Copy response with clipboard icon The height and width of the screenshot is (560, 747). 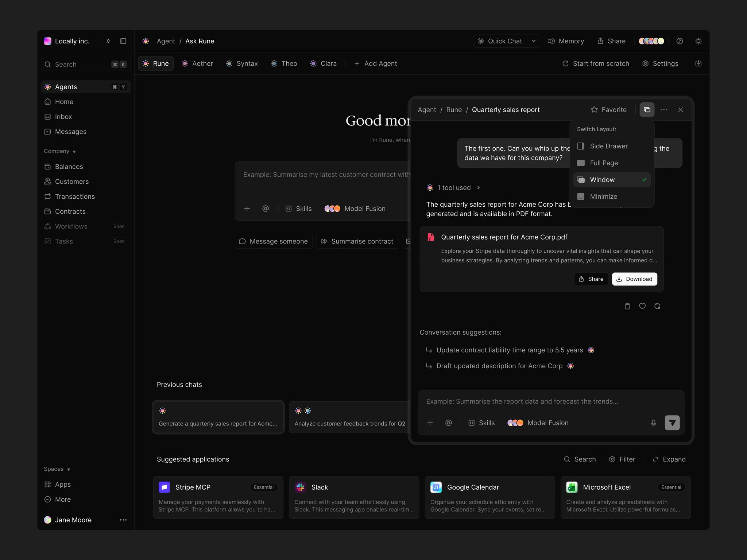click(627, 306)
